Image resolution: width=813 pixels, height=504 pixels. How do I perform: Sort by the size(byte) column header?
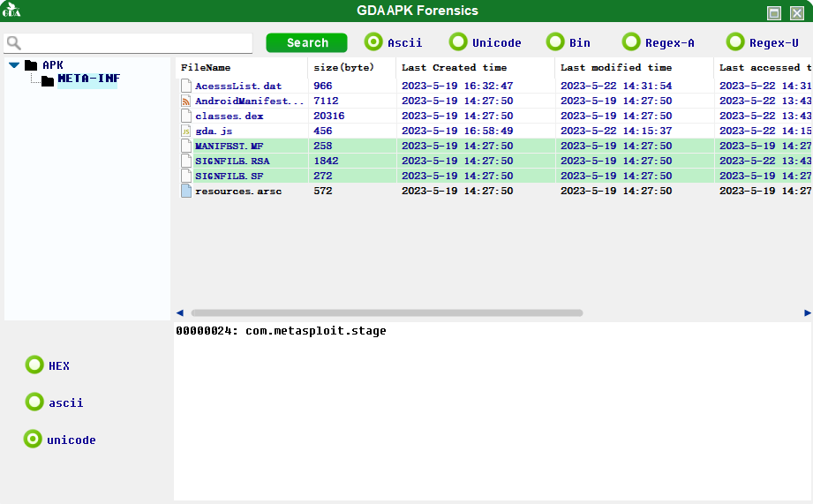click(x=352, y=67)
